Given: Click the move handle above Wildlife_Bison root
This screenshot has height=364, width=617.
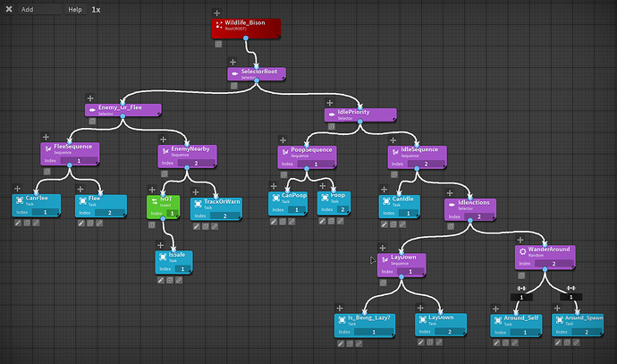Looking at the screenshot, I should 216,13.
